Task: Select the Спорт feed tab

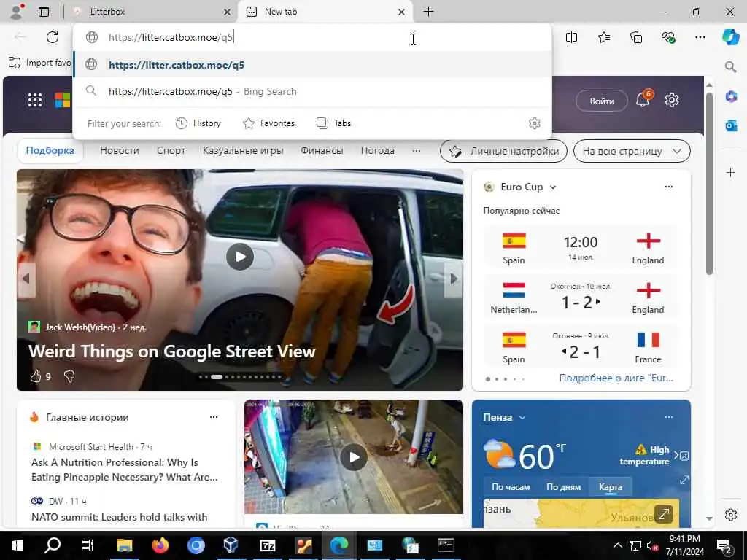Action: (171, 150)
